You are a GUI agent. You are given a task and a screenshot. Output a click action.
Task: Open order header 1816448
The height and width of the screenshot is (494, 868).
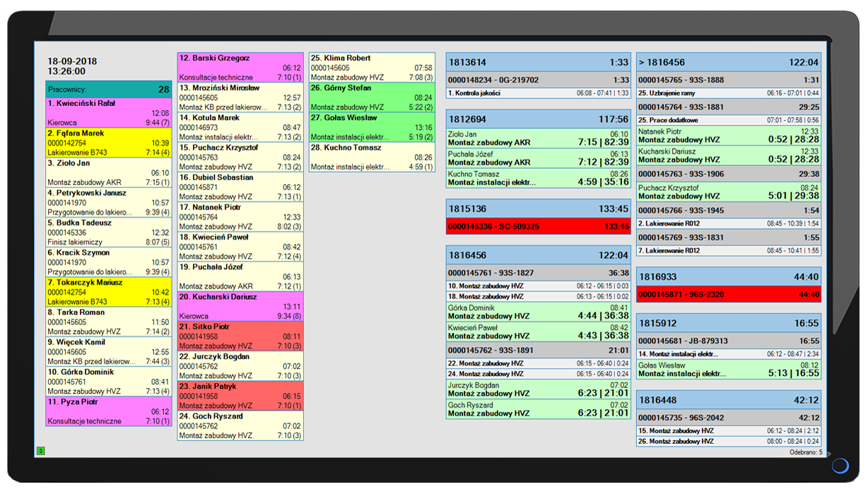click(729, 400)
